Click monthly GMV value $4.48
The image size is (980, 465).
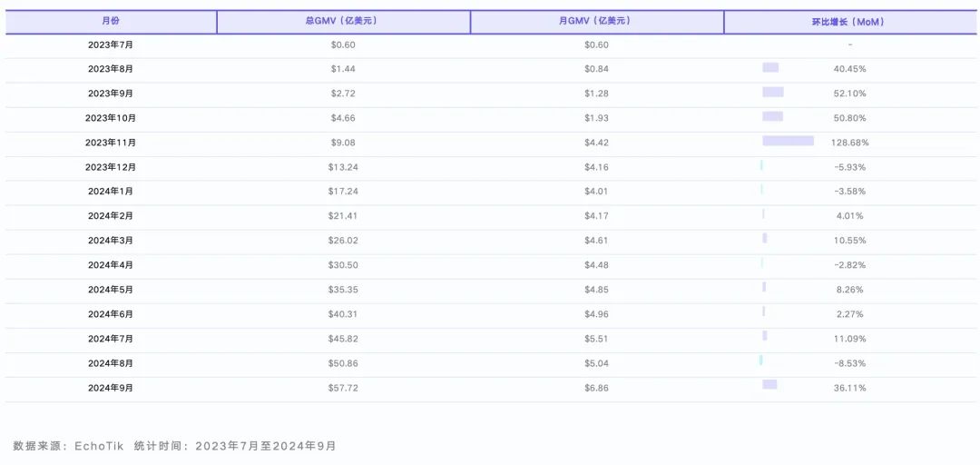pos(596,265)
